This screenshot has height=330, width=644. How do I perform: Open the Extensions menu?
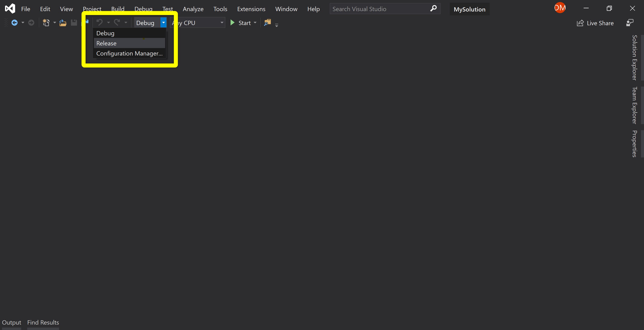251,9
